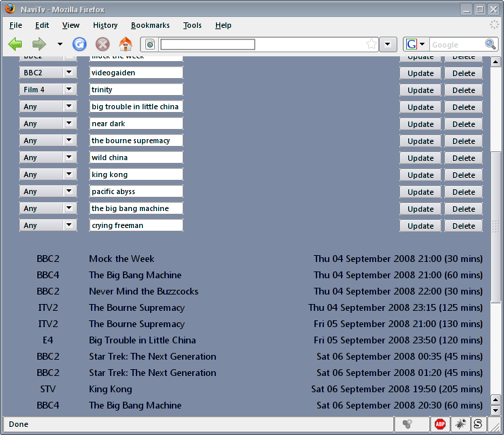The width and height of the screenshot is (504, 435).
Task: Click the green Forward arrow
Action: pos(39,45)
